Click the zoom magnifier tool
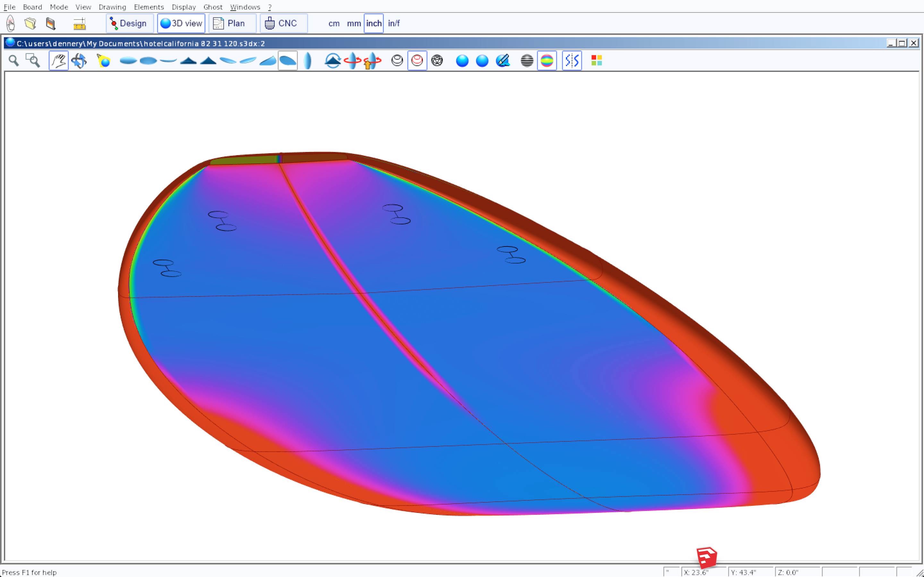 pyautogui.click(x=14, y=61)
